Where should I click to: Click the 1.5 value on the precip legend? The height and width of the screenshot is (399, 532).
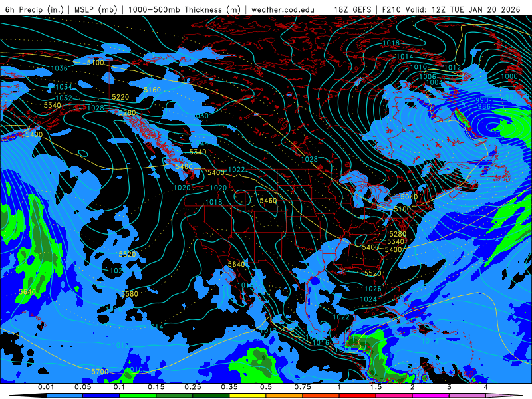[376, 387]
